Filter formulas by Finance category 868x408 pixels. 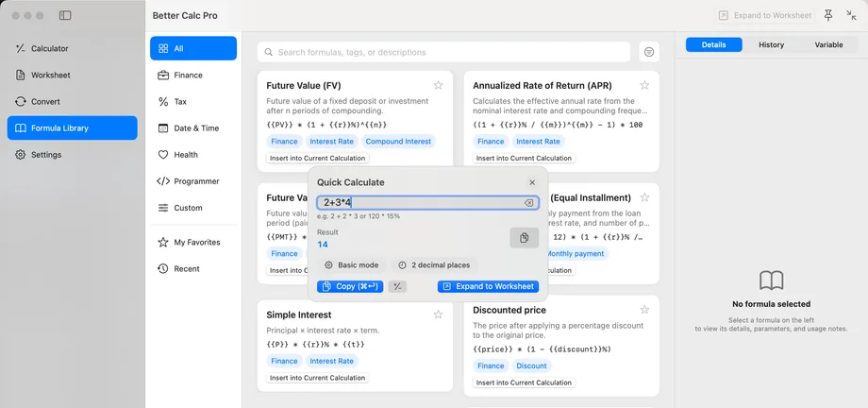pos(193,76)
